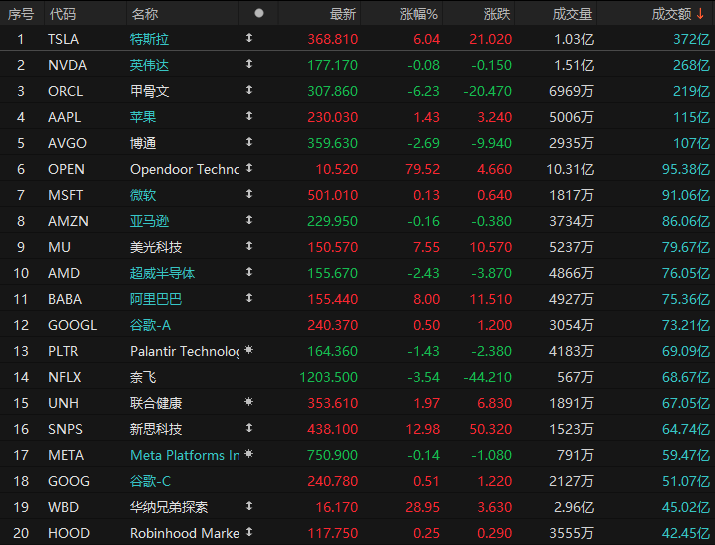The image size is (715, 545).
Task: Select the Robinhood Marke name cell
Action: pyautogui.click(x=185, y=533)
